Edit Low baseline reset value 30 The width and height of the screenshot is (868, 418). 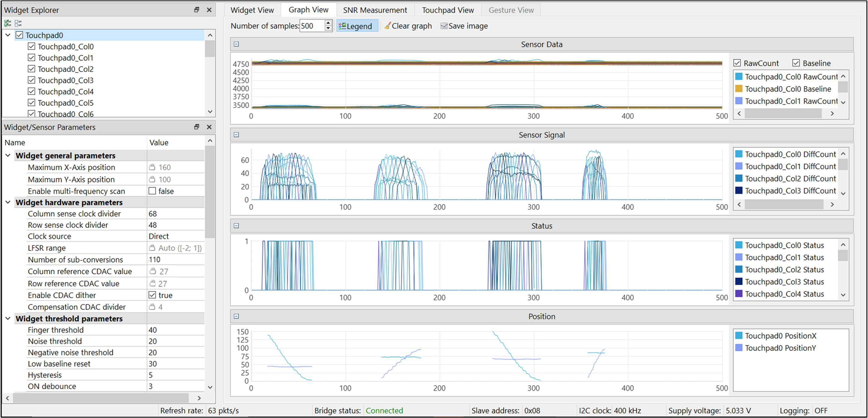(176, 364)
